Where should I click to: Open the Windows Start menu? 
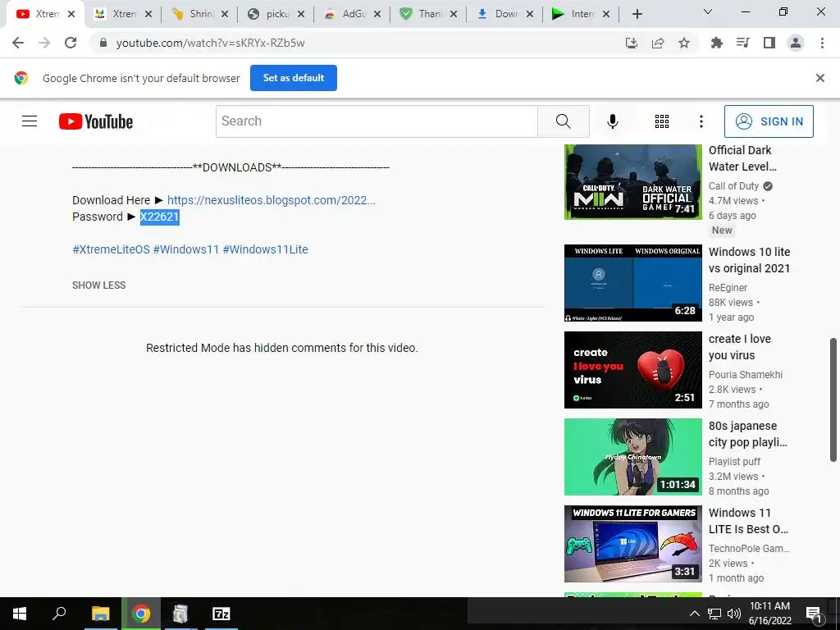[20, 614]
